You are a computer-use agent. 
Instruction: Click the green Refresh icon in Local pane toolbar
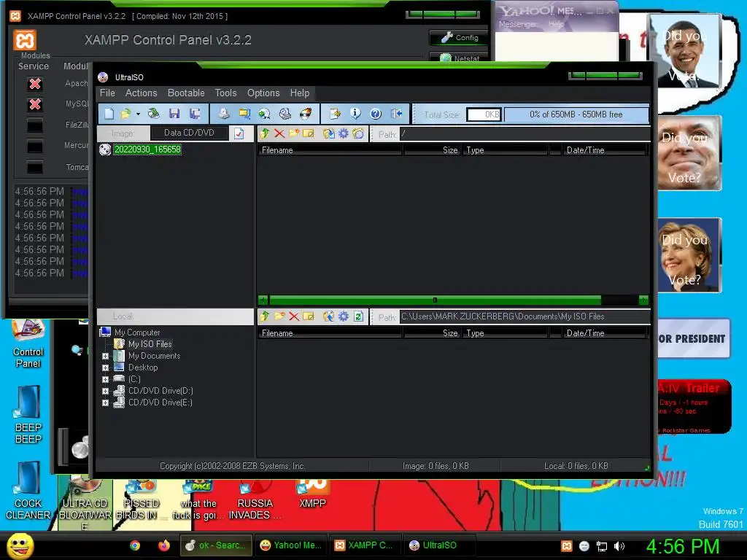(x=359, y=316)
